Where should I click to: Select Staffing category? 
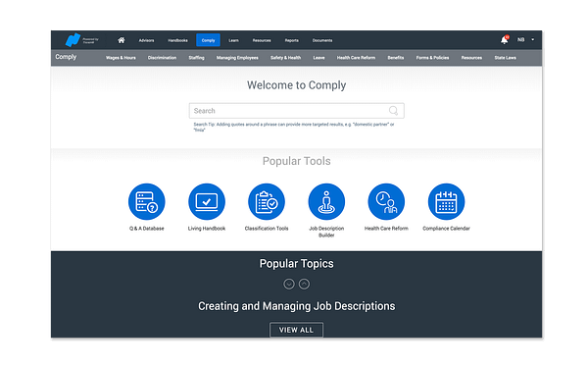tap(197, 58)
